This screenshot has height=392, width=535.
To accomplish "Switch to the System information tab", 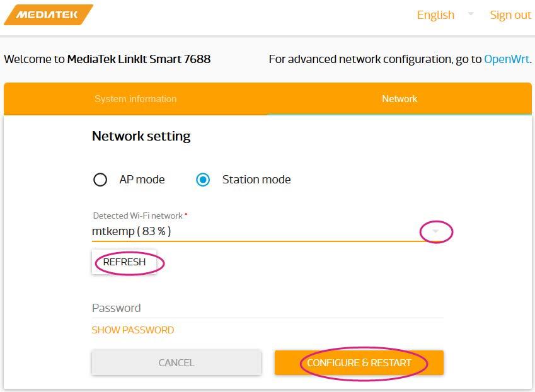I will [x=135, y=99].
